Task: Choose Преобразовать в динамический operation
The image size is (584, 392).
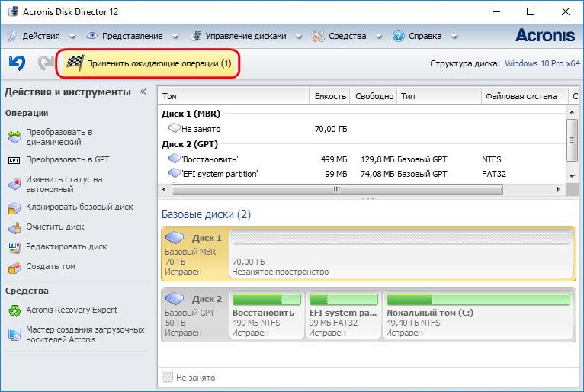Action: pyautogui.click(x=59, y=137)
